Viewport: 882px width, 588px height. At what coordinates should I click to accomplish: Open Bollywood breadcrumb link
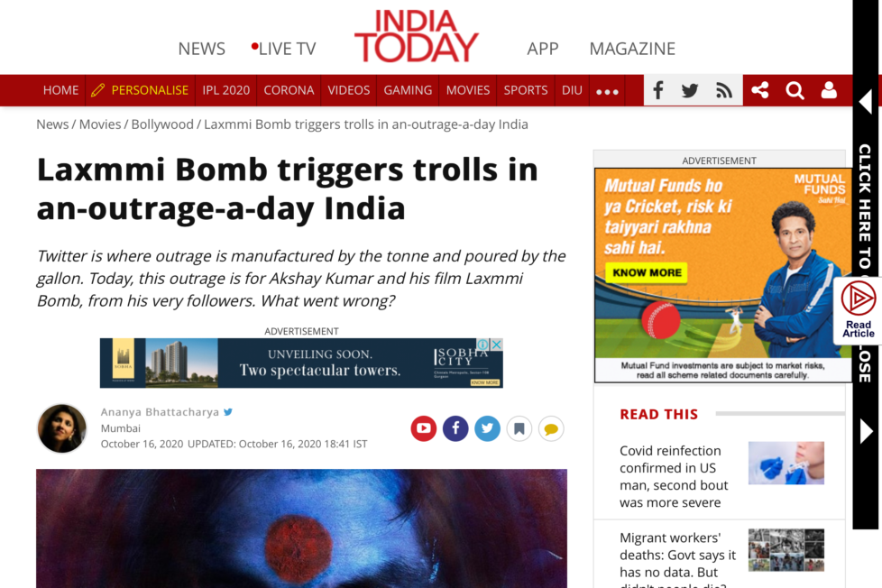tap(162, 124)
